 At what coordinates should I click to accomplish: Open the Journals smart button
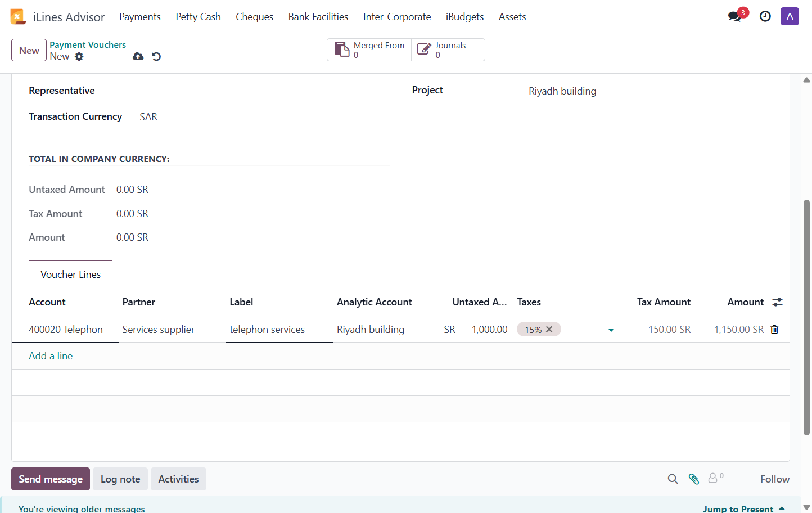point(448,49)
